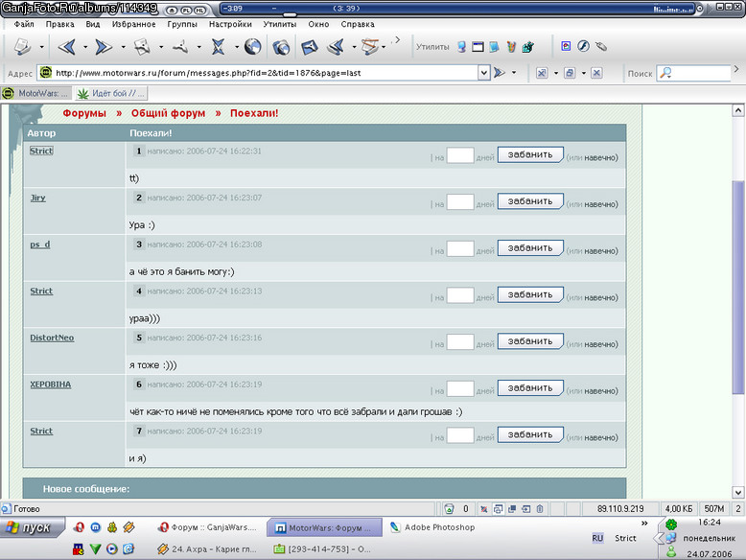Open the Избранное menu
The height and width of the screenshot is (560, 746).
click(x=133, y=24)
